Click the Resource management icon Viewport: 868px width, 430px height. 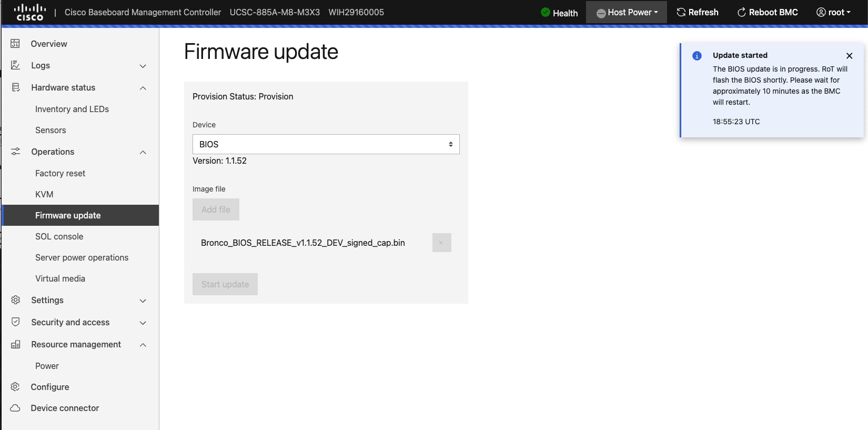pyautogui.click(x=16, y=344)
